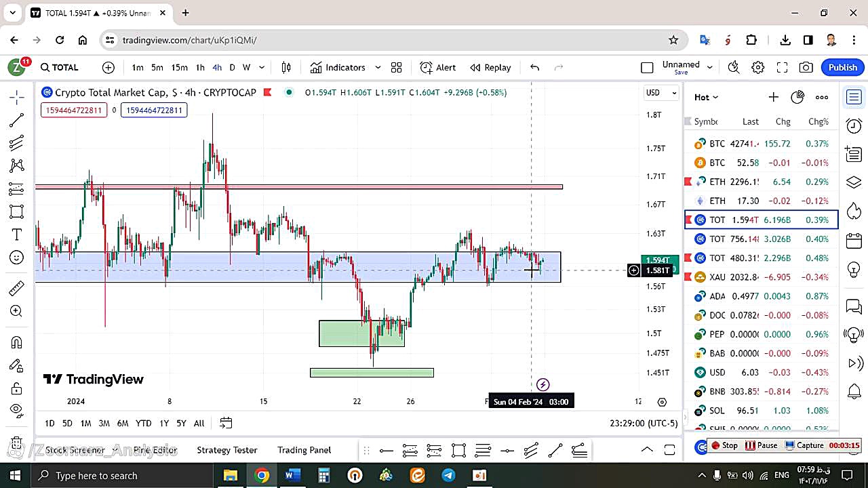Open the Fibonacci/Gann tools in left sidebar
The height and width of the screenshot is (488, 868).
click(x=17, y=143)
